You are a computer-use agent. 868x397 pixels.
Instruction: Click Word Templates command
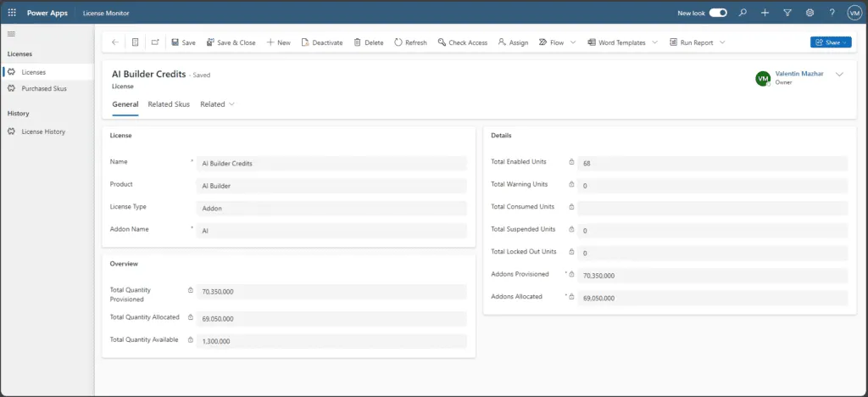pyautogui.click(x=617, y=42)
